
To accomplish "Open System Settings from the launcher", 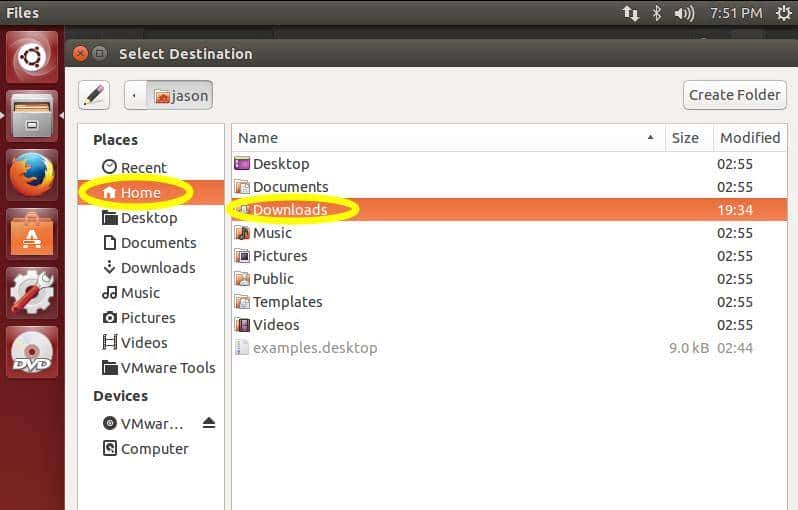I will (x=32, y=293).
